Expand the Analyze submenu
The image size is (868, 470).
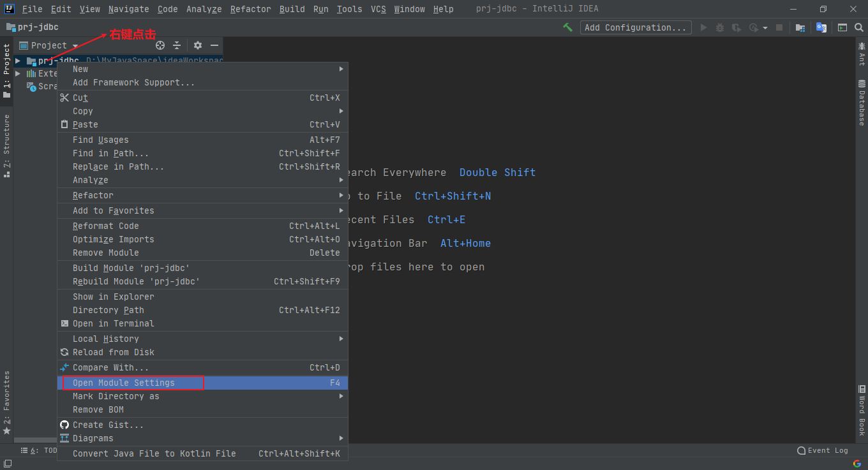click(341, 180)
